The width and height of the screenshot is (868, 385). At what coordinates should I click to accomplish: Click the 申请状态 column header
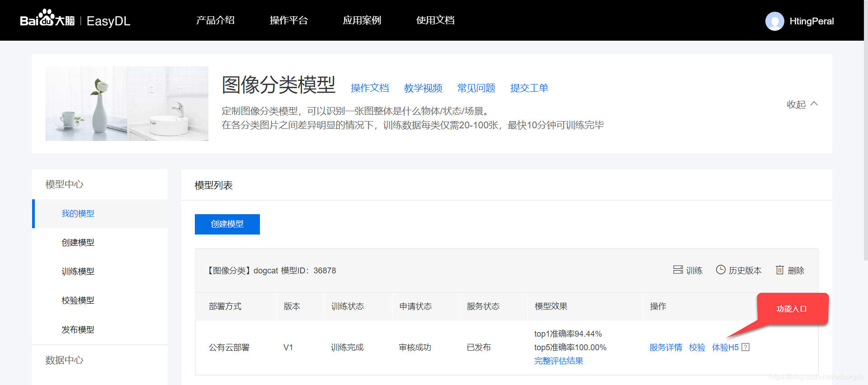[415, 306]
